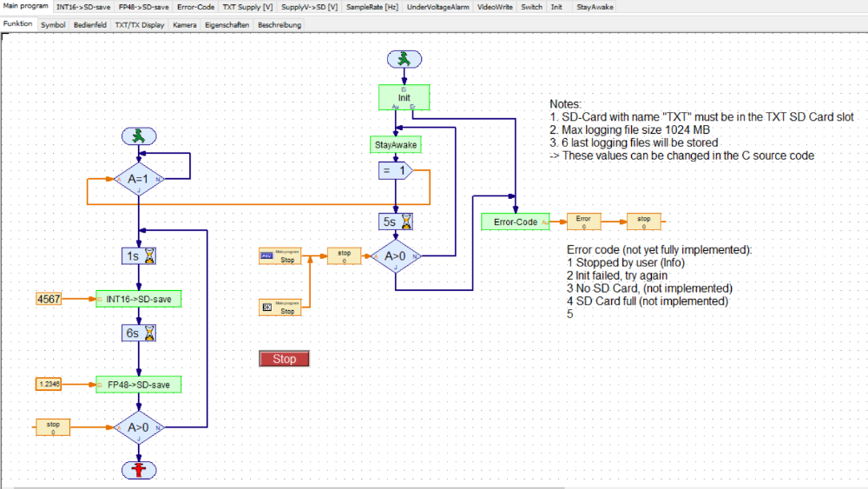Viewport: 868px width, 489px height.
Task: Select the stop variable left of middle A>0
Action: tap(345, 256)
